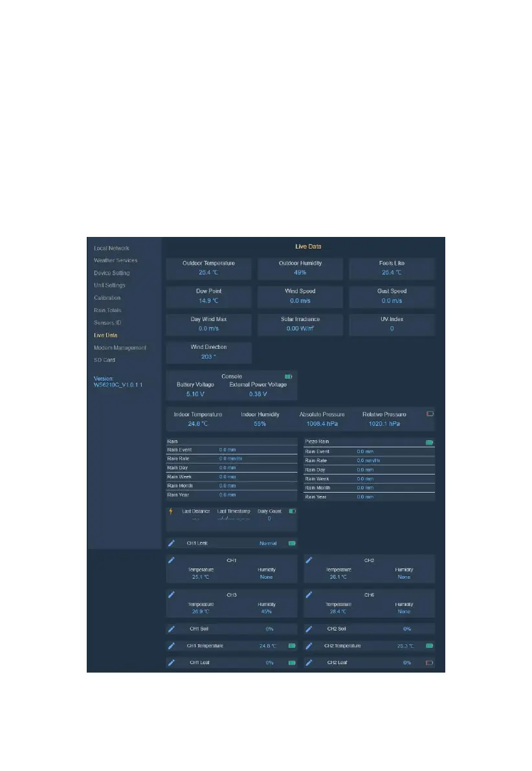Click the Solar Irradiance value 0.00 W/m²
The width and height of the screenshot is (532, 771).
coord(300,328)
